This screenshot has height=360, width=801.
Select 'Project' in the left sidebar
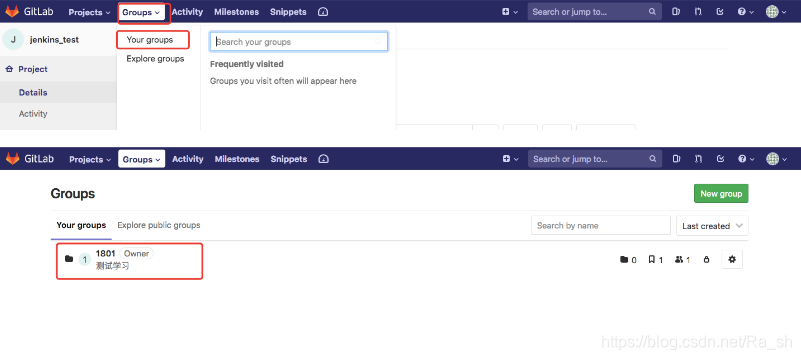[33, 69]
